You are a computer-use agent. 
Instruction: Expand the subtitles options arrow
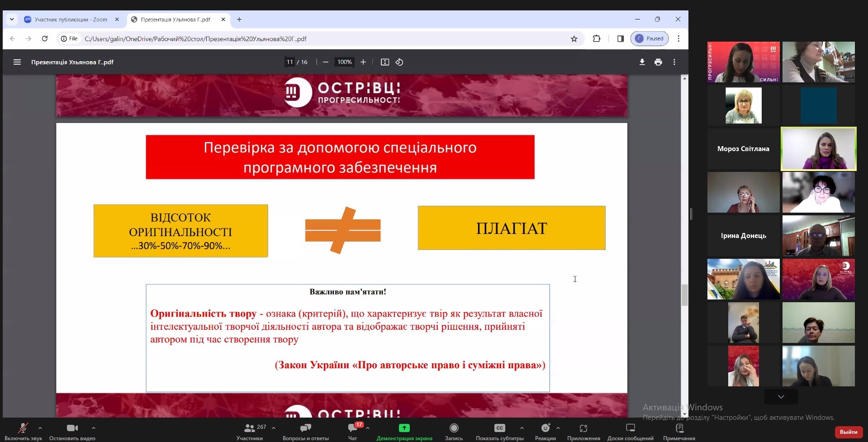pos(522,428)
